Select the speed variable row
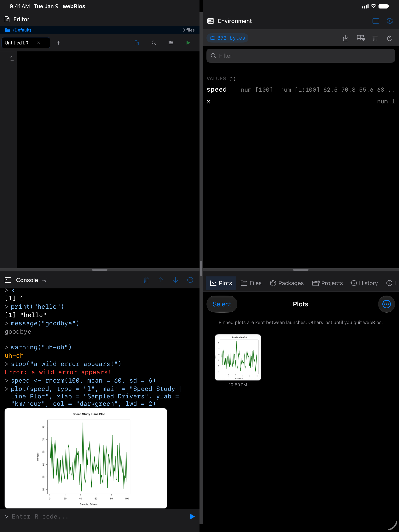The width and height of the screenshot is (399, 532). [301, 90]
